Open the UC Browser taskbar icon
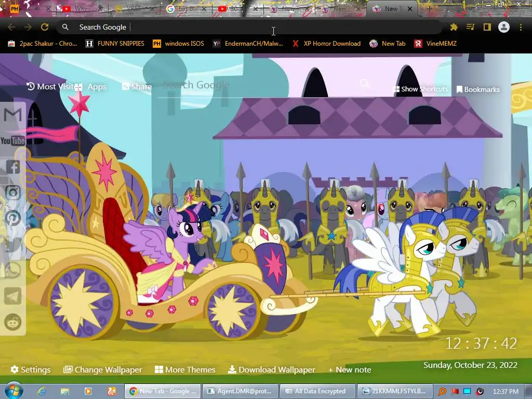Image resolution: width=532 pixels, height=399 pixels. coord(112,391)
